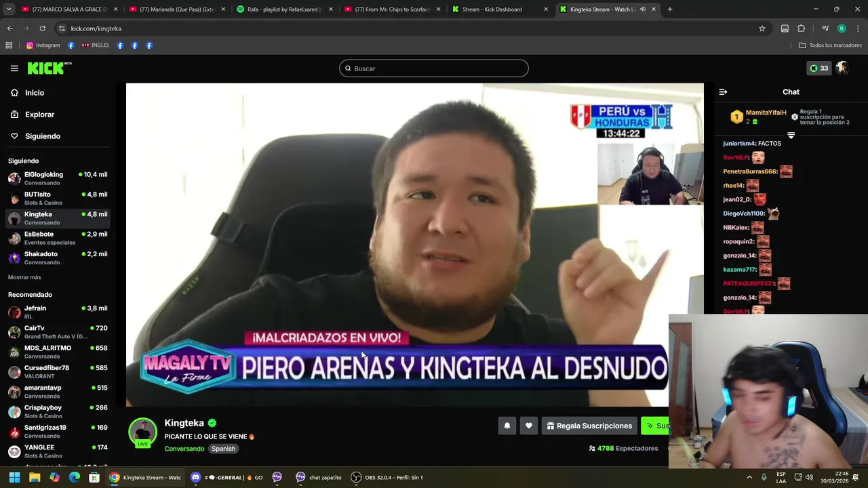
Task: Open ElGiogloking channel from followed list
Action: pyautogui.click(x=58, y=178)
